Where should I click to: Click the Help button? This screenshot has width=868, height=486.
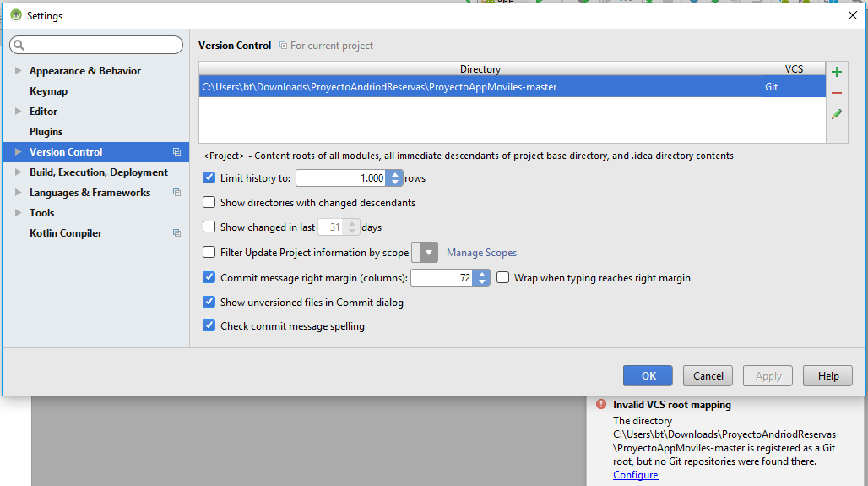pos(828,376)
